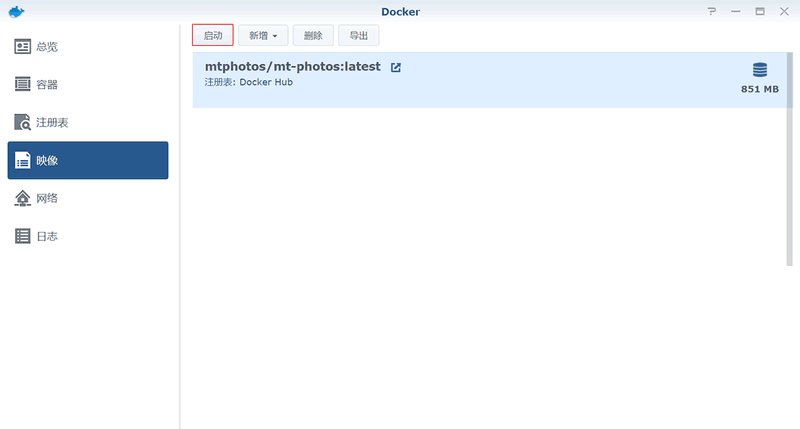Click the 导出 export button

[358, 35]
